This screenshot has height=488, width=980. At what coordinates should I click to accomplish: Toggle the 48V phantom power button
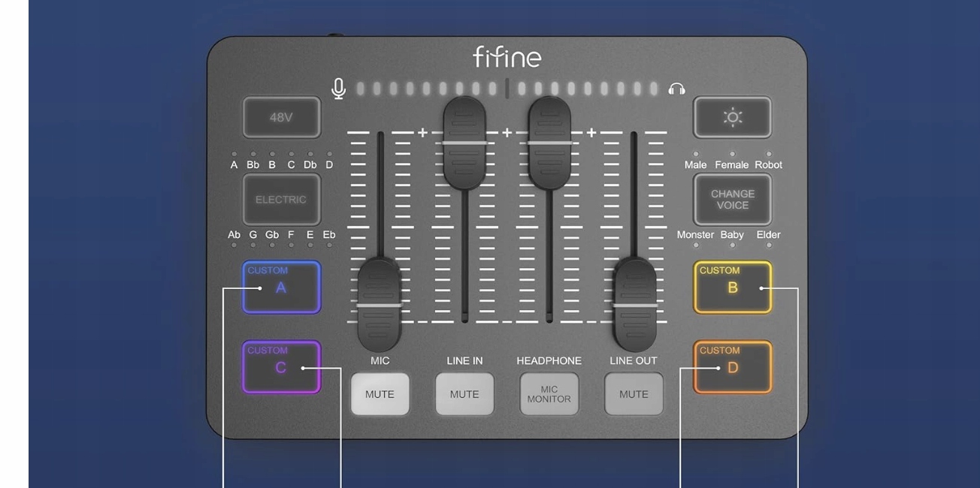[282, 117]
